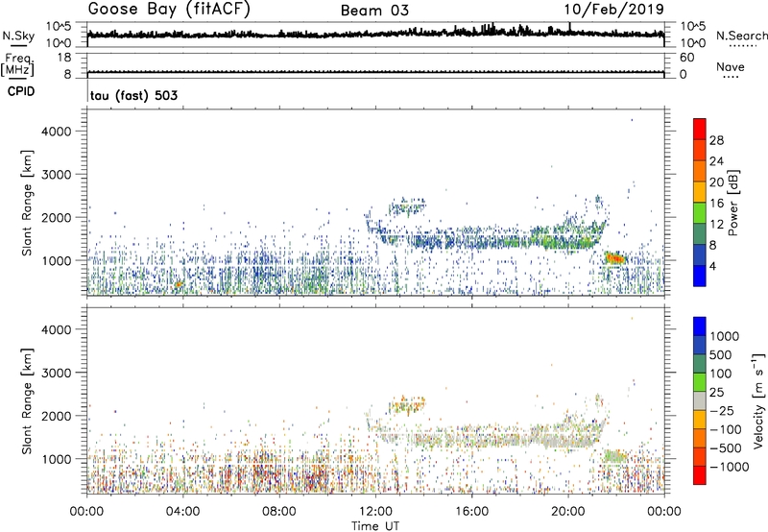Click the 'Slant Range [km]' label of the power panel
Screen dimensions: 768x532
(27, 203)
